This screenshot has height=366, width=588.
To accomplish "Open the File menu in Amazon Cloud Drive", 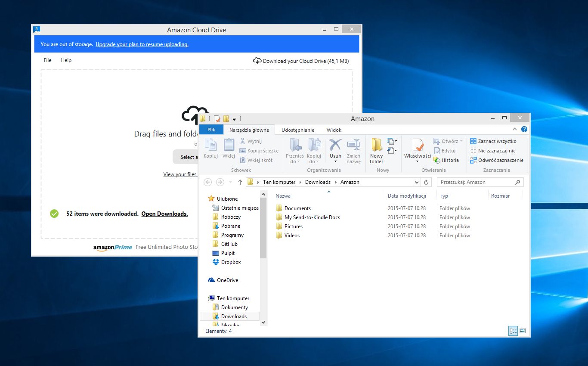I will [x=47, y=60].
